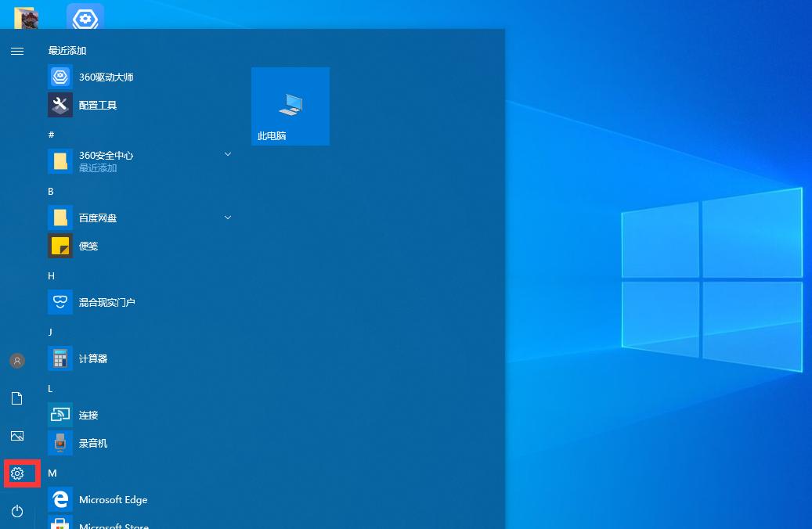Click the letter H group header
This screenshot has width=812, height=529.
pos(51,276)
